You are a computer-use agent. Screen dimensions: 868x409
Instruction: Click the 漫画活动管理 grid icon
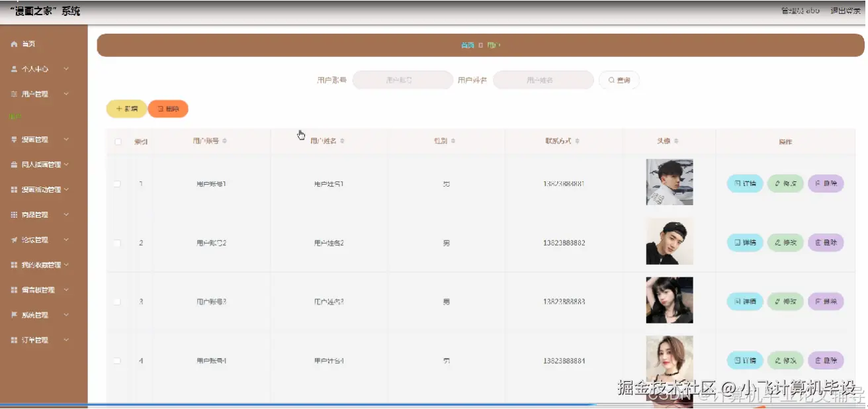click(14, 190)
